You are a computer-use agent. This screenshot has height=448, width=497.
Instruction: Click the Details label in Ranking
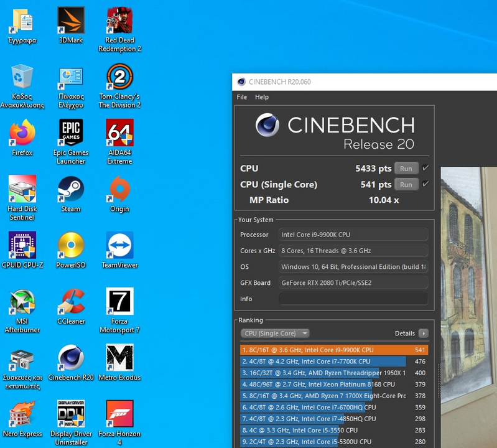[x=405, y=334]
